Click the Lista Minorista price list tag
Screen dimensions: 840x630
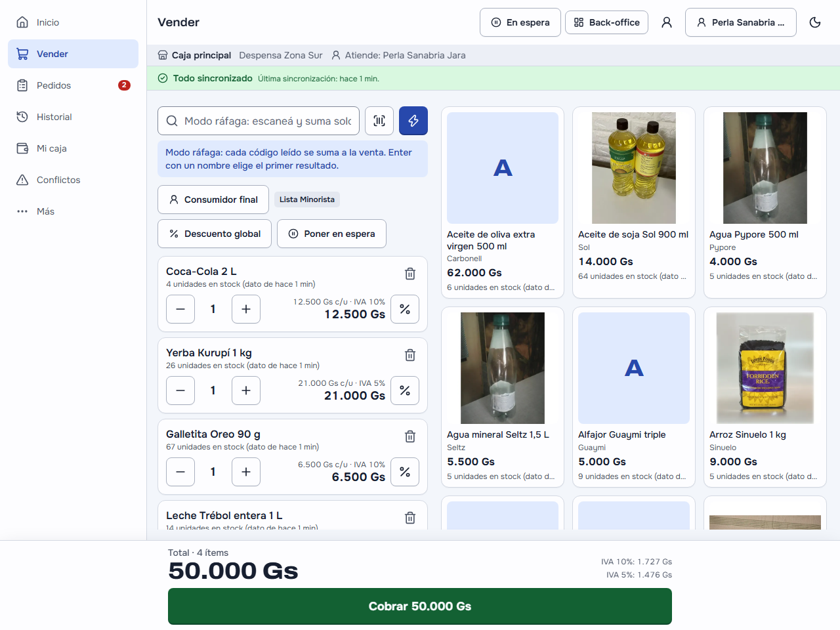pos(307,199)
